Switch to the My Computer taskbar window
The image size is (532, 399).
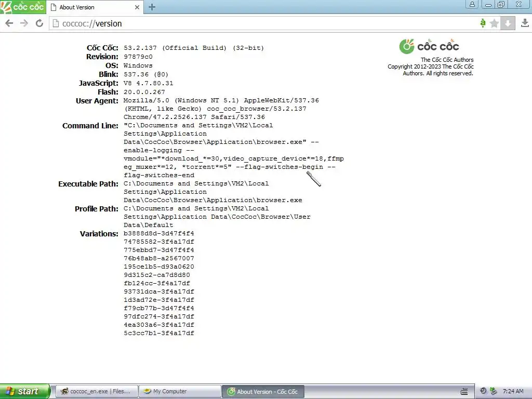(x=180, y=391)
